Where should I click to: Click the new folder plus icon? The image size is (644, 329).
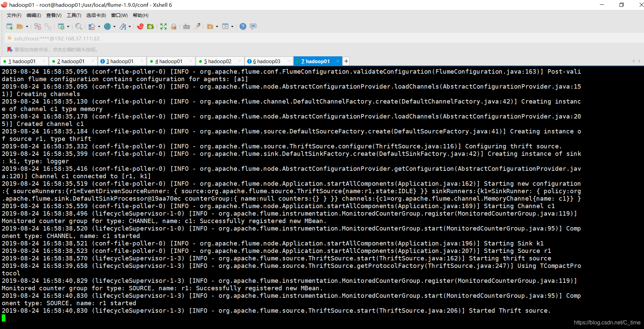[210, 26]
